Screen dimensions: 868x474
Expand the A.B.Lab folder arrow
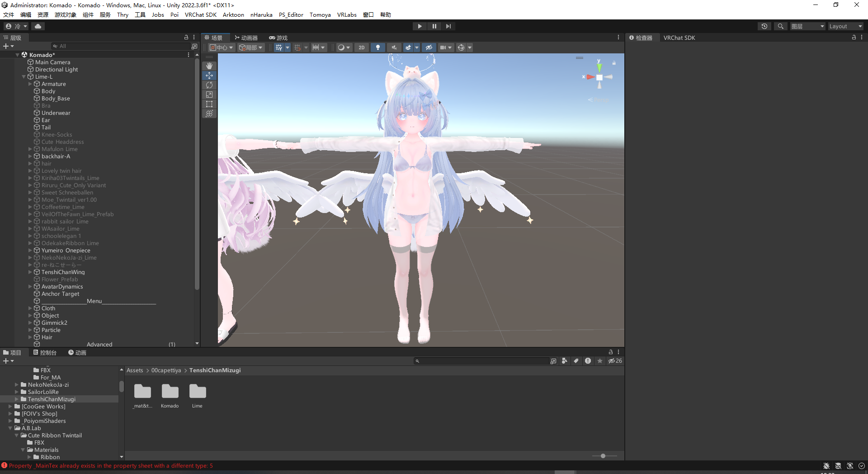click(10, 428)
